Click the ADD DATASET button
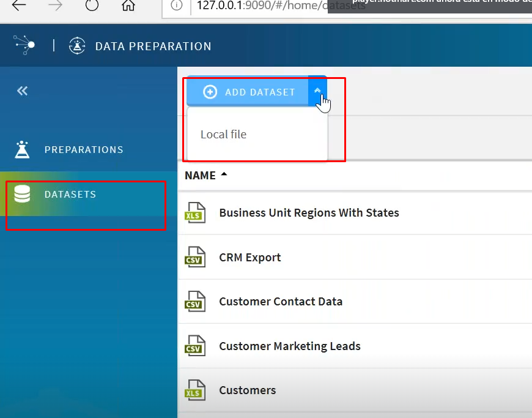Viewport: 532px width, 418px height. coord(248,92)
